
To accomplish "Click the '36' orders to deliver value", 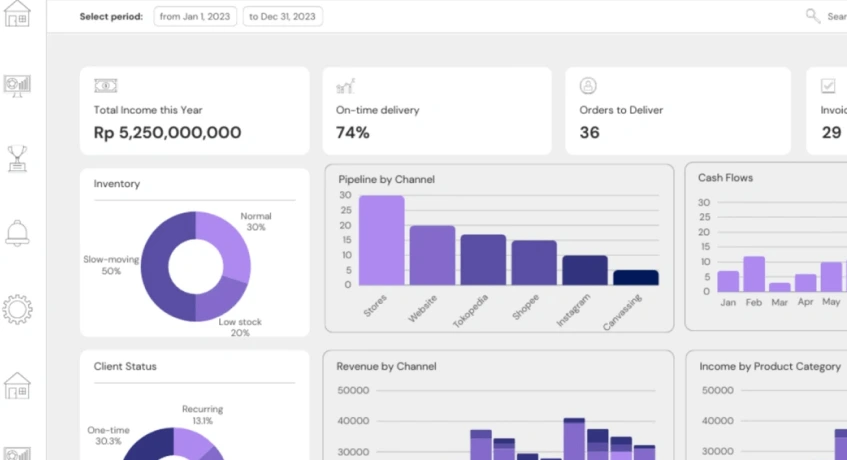I will (x=589, y=132).
